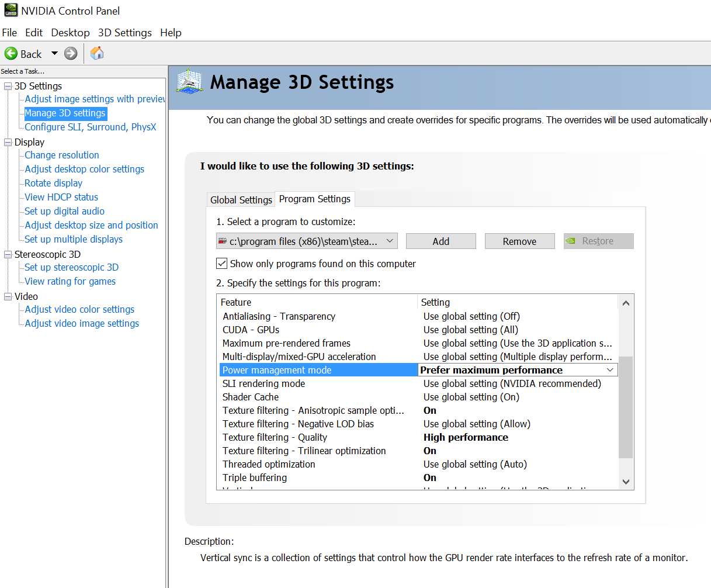Switch to Program Settings tab
This screenshot has height=588, width=711.
pyautogui.click(x=315, y=199)
